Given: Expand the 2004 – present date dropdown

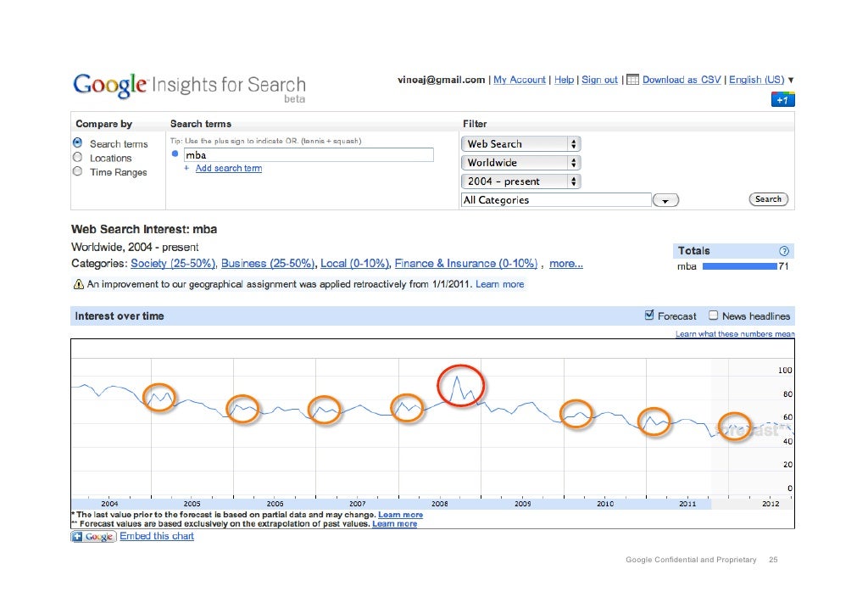Looking at the screenshot, I should click(521, 181).
